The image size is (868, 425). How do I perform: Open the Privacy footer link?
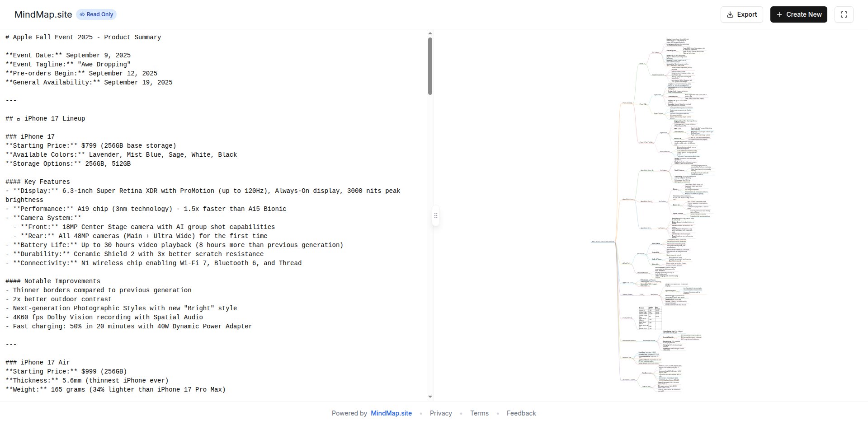(441, 413)
